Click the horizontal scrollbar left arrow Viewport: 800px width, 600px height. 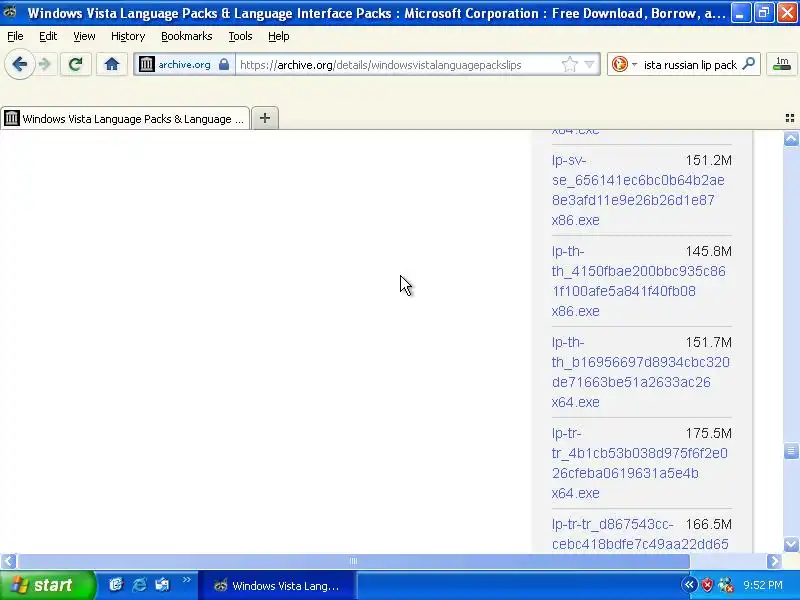[8, 561]
